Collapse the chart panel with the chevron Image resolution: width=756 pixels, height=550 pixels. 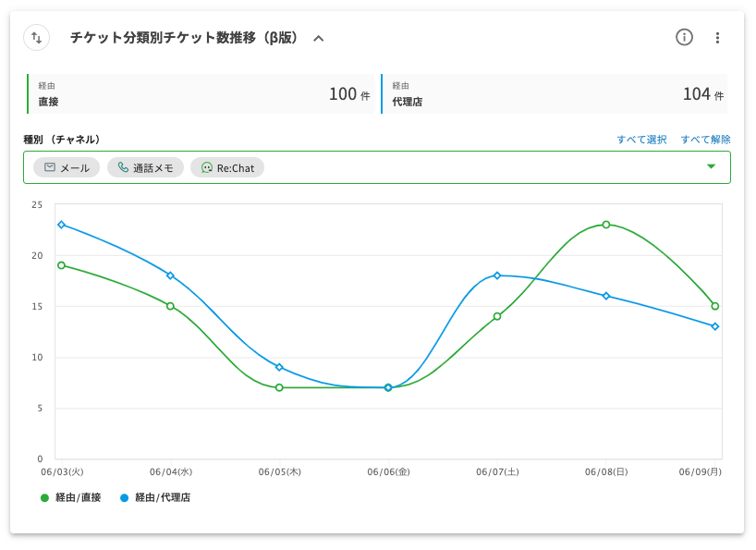tap(319, 39)
